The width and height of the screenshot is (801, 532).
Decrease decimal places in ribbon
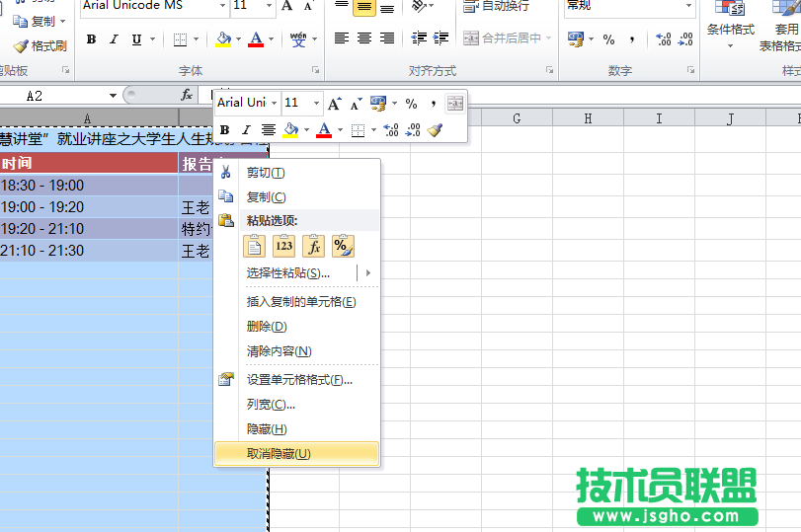[x=685, y=39]
